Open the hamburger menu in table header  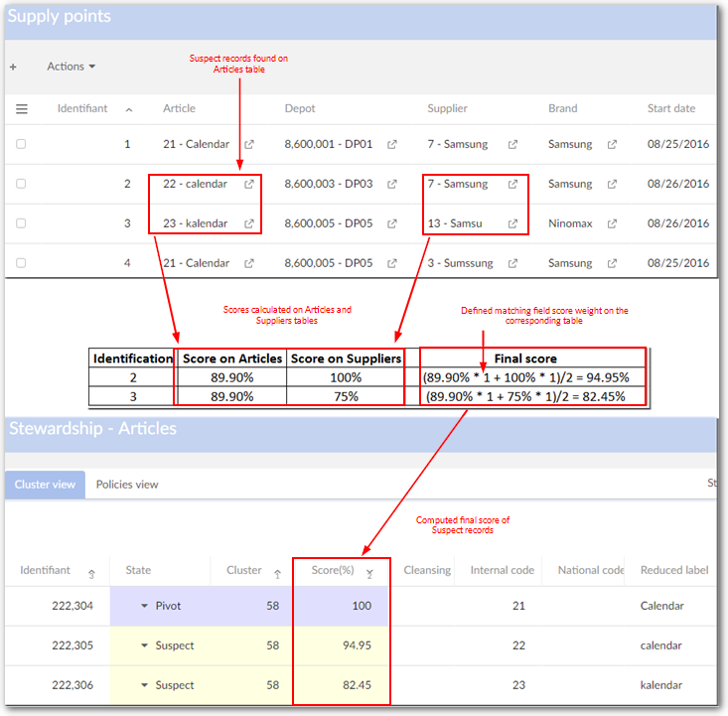(22, 108)
